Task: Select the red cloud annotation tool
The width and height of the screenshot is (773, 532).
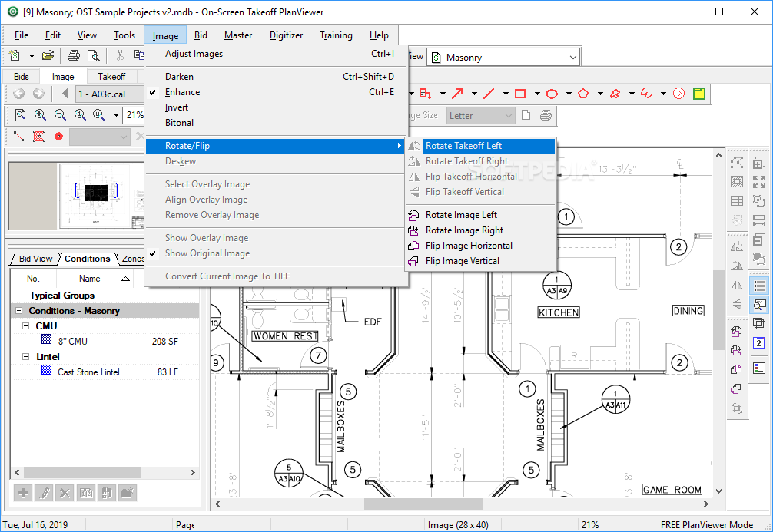Action: click(x=615, y=93)
